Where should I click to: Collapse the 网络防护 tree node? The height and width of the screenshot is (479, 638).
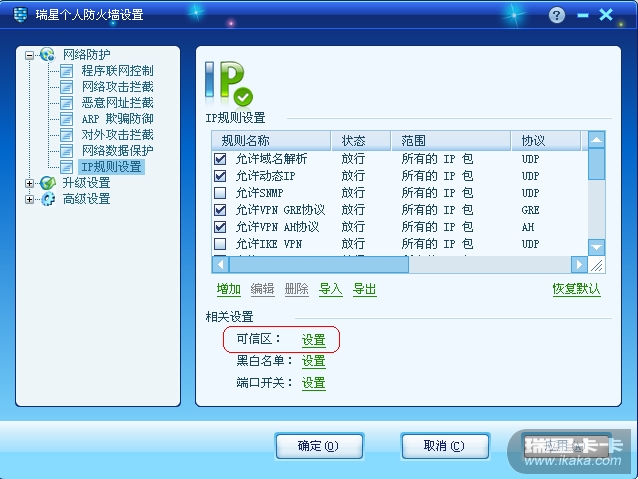[x=29, y=55]
